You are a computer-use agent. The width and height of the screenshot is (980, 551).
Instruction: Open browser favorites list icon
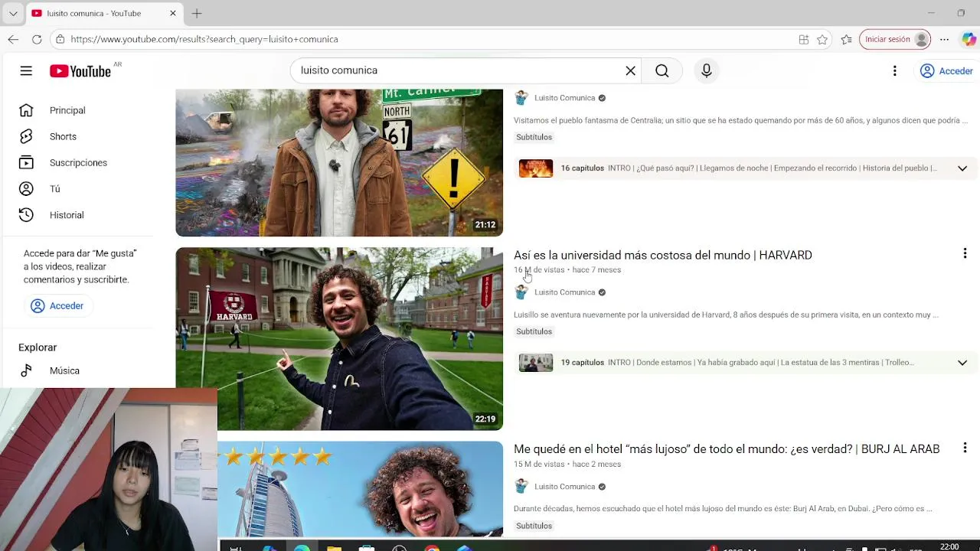tap(846, 39)
